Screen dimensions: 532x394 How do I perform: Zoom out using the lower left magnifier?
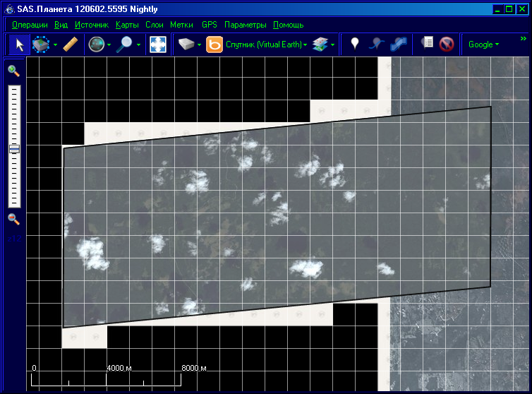13,219
